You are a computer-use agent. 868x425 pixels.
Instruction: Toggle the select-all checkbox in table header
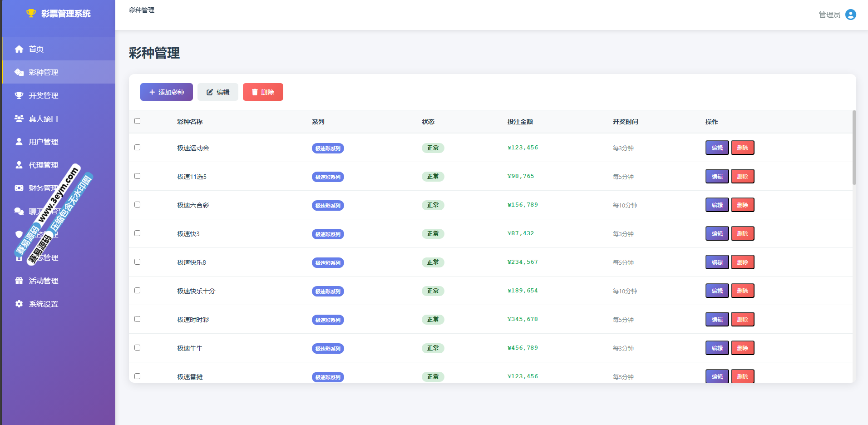click(138, 121)
